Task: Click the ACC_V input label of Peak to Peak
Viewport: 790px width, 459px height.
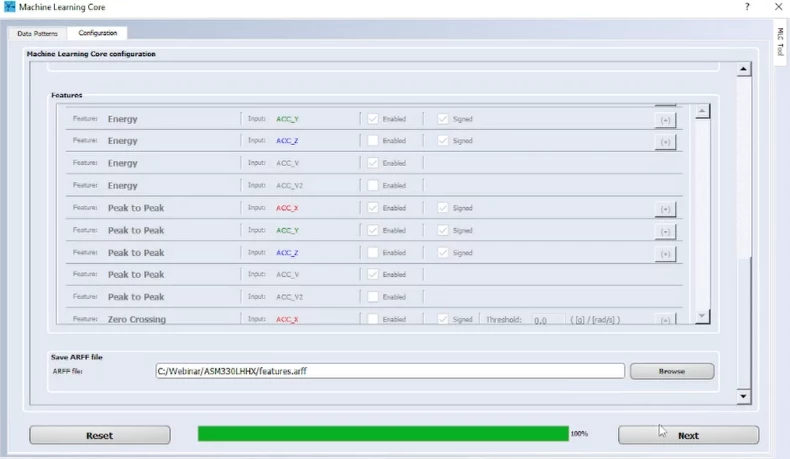Action: tap(287, 275)
